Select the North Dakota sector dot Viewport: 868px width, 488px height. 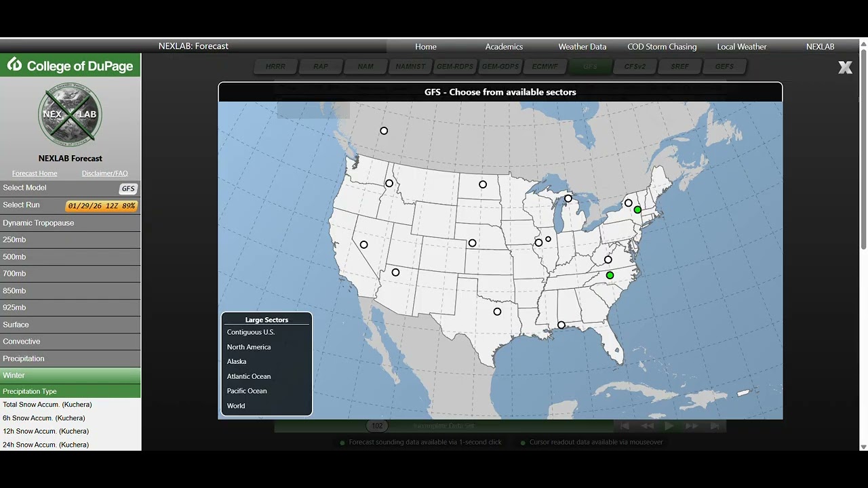[483, 184]
